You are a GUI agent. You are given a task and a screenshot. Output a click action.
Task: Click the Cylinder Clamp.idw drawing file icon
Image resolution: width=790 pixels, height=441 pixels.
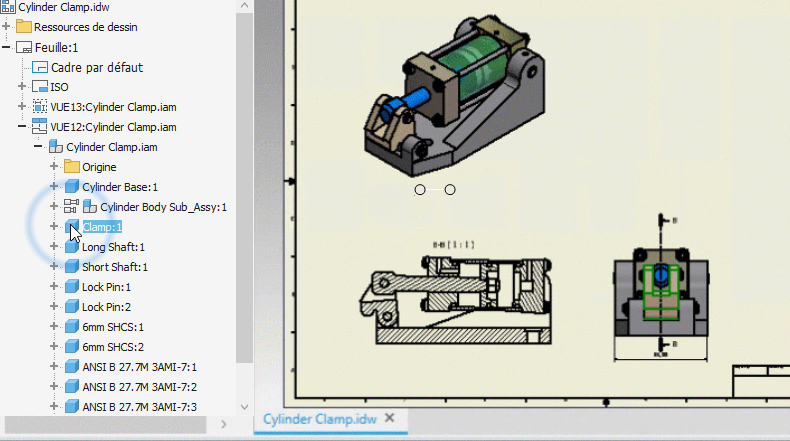tap(8, 7)
